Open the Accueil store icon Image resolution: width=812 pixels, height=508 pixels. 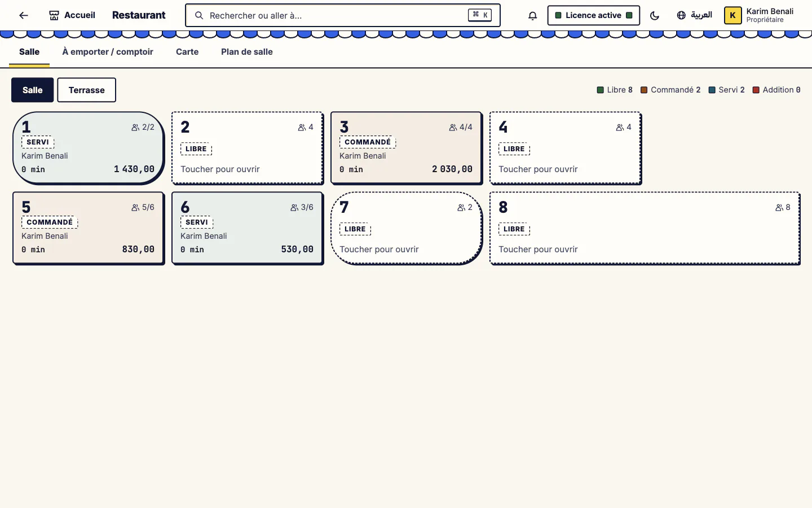point(54,15)
